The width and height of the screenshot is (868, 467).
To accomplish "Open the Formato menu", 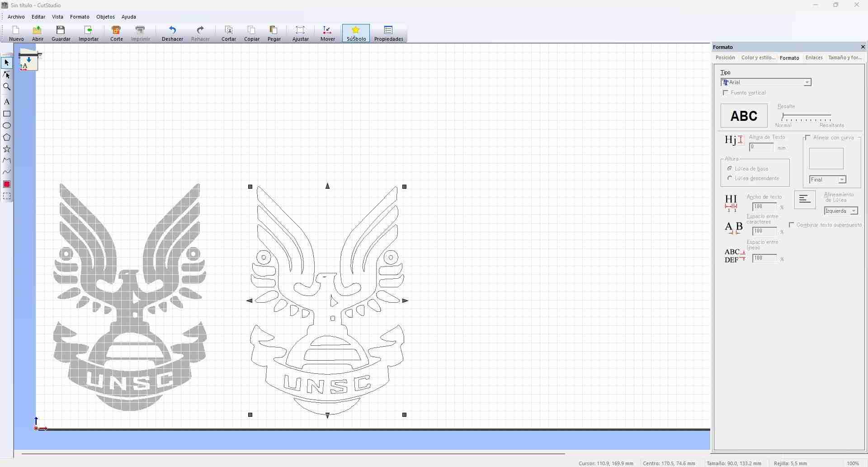I will 80,17.
